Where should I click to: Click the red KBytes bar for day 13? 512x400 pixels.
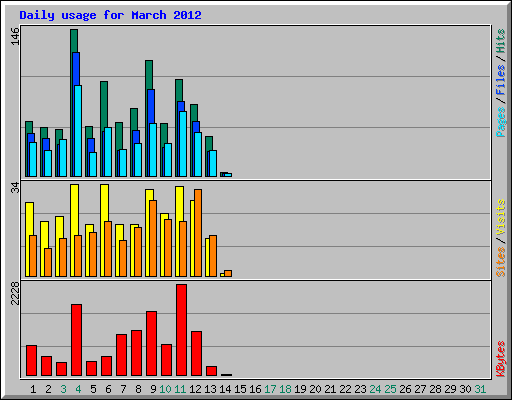point(211,371)
